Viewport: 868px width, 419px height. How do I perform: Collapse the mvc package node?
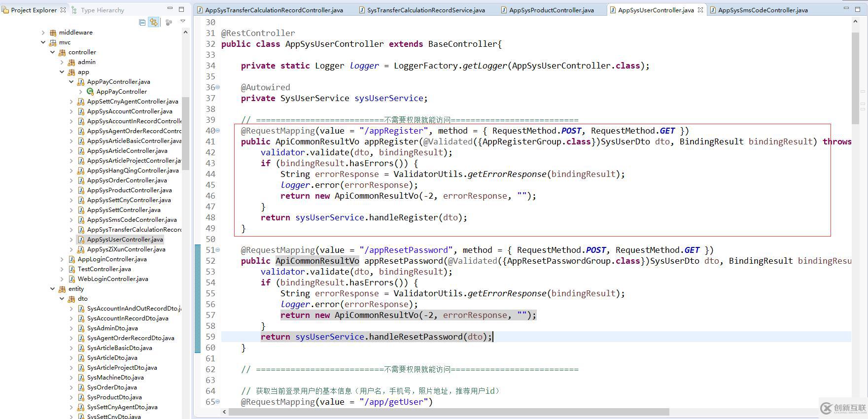coord(43,42)
